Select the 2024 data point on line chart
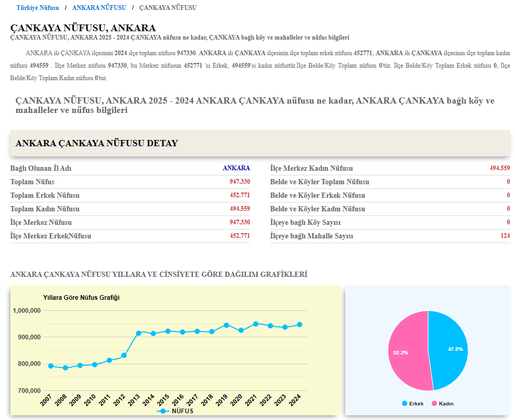 [x=299, y=325]
